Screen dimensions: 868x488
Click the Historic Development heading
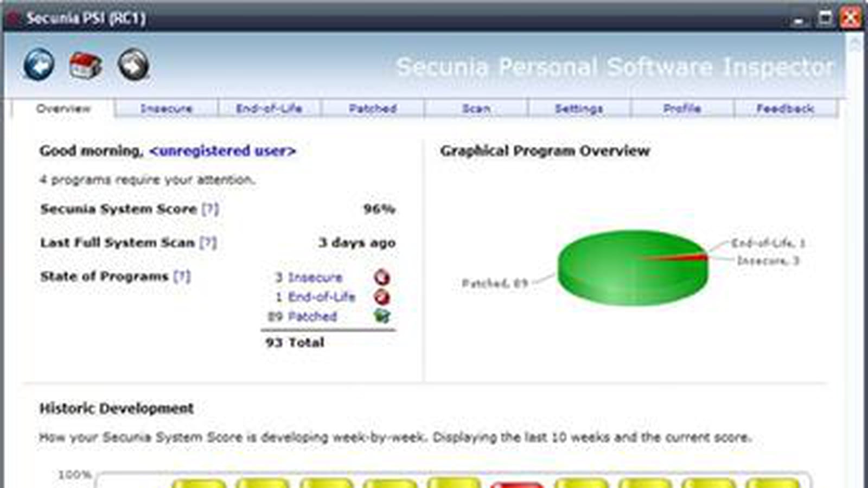pos(117,408)
